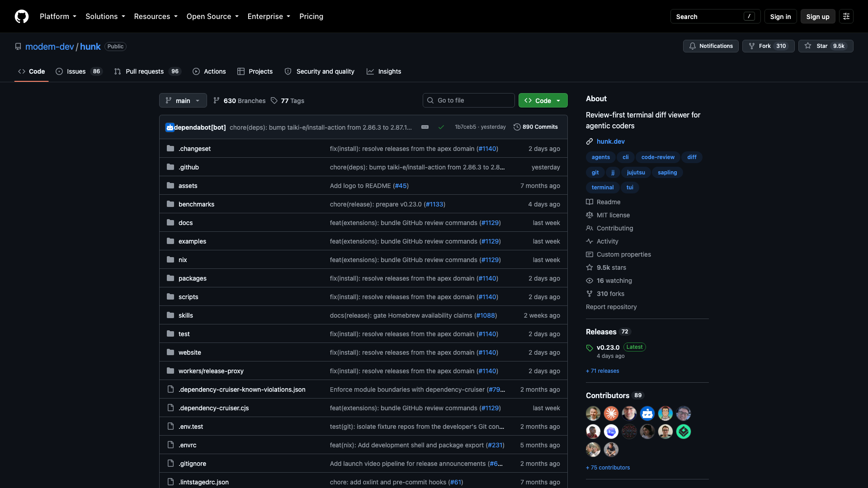Fork the repository

pos(768,46)
